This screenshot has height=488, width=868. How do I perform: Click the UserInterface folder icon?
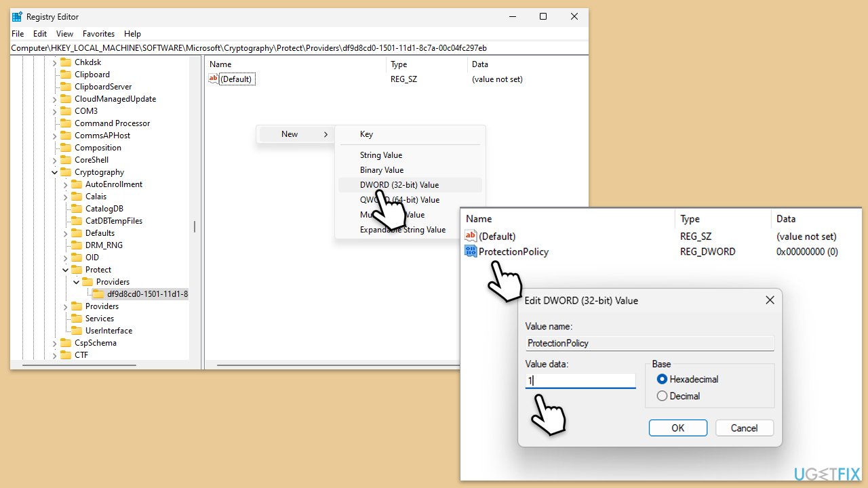click(77, 331)
